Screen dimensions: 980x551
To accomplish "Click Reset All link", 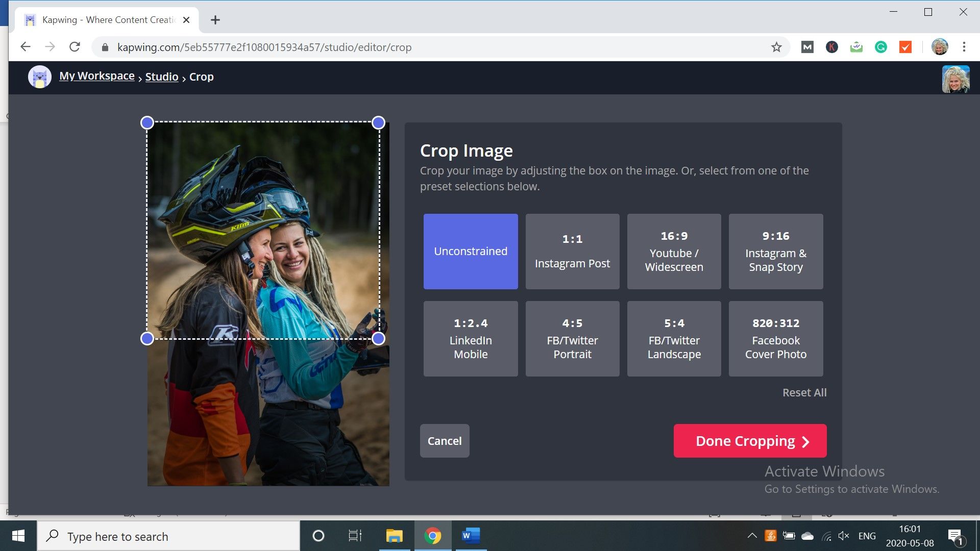I will tap(804, 392).
